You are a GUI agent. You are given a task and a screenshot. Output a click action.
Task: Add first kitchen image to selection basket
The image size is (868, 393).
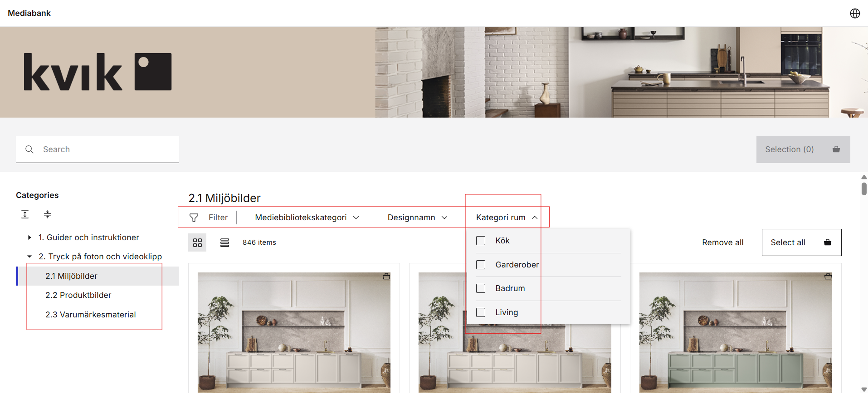pos(386,277)
